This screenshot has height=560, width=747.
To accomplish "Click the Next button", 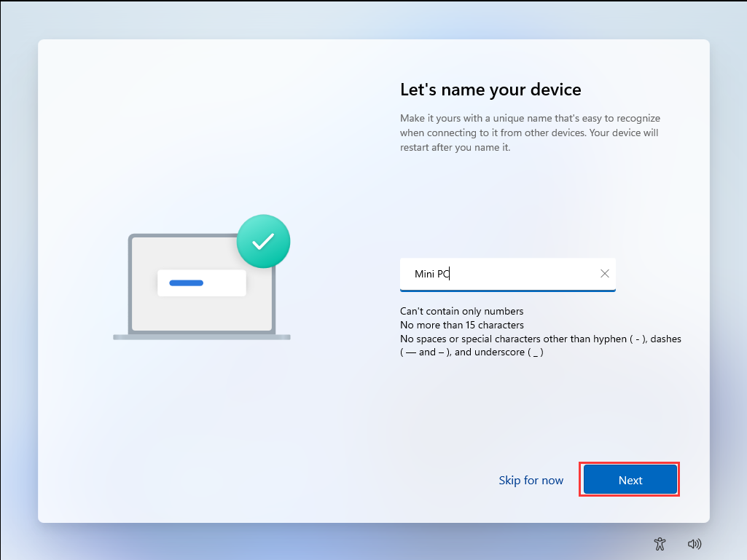I will (x=630, y=480).
